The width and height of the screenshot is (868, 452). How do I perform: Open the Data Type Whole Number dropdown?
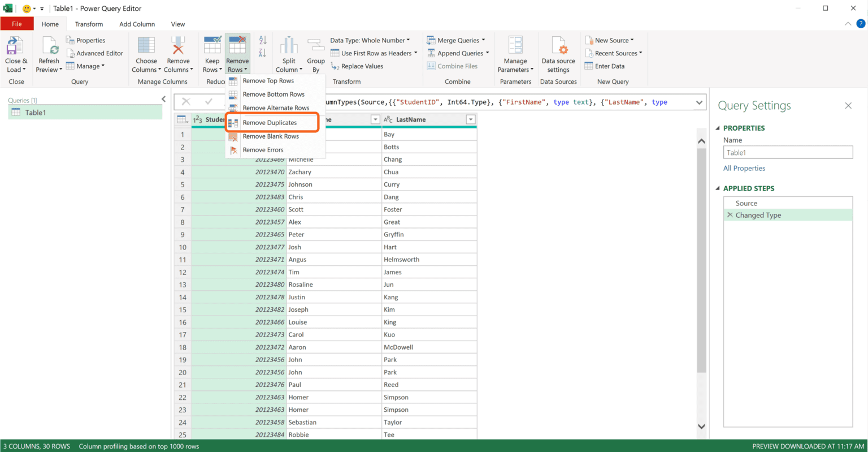371,40
